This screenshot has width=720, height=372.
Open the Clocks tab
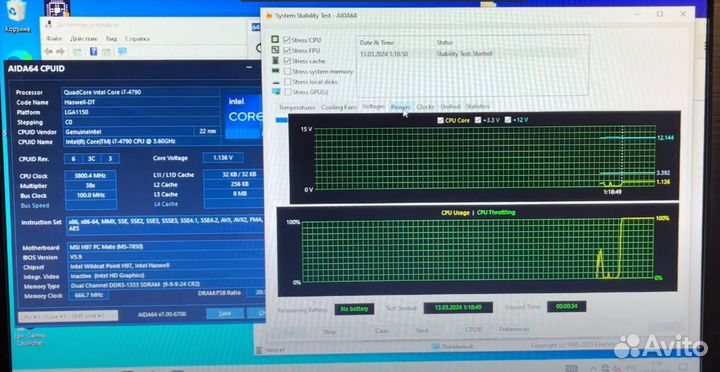[x=425, y=107]
